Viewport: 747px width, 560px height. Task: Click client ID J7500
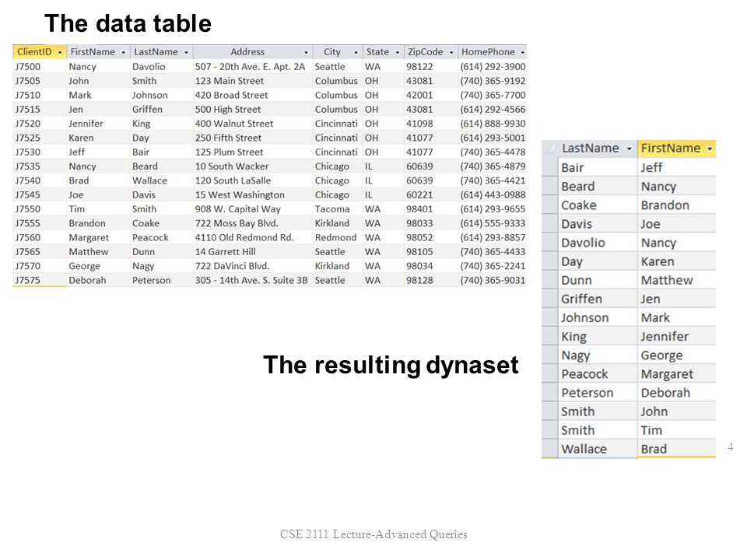point(28,67)
